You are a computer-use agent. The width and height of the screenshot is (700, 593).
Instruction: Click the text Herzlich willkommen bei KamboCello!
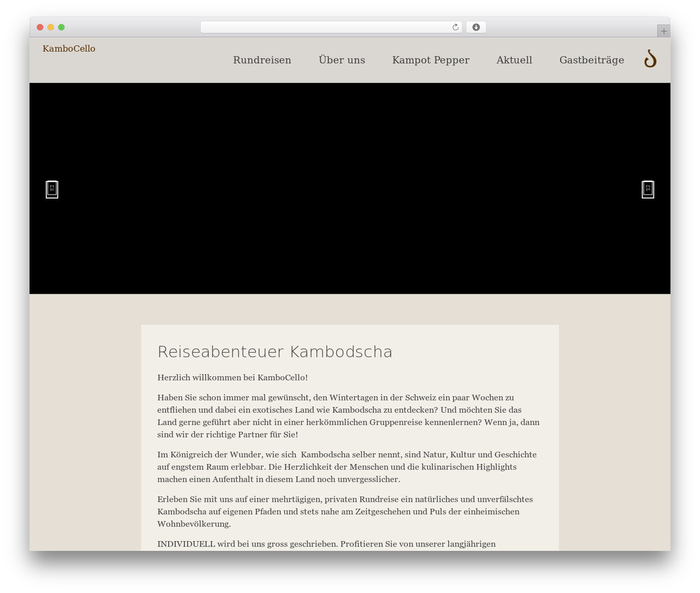coord(232,377)
